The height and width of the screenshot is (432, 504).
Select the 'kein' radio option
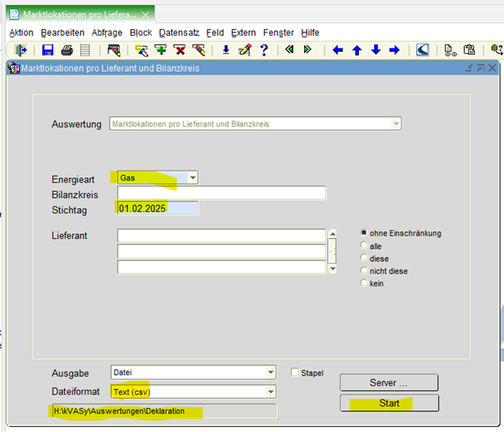363,283
